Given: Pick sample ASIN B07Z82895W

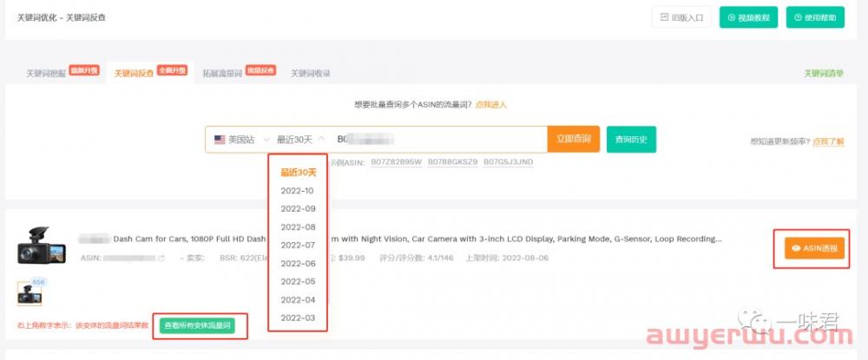Looking at the screenshot, I should [x=397, y=162].
